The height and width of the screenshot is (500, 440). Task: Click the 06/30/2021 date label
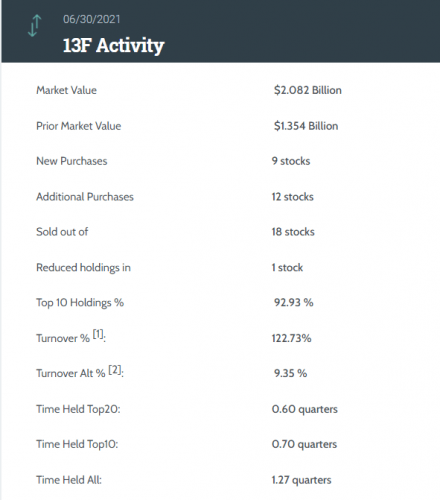coord(91,19)
